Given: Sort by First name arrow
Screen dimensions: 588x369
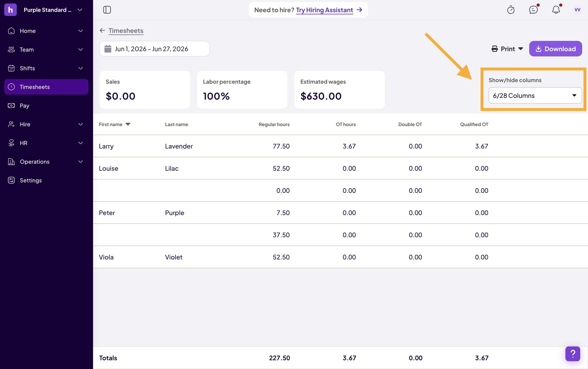Looking at the screenshot, I should (128, 124).
